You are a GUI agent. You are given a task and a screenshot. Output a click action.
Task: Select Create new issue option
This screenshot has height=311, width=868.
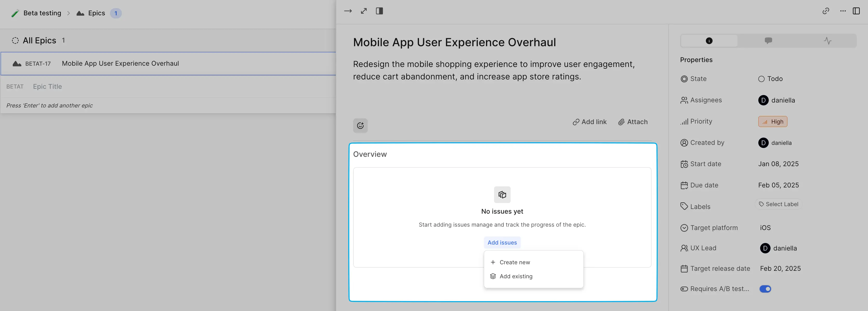point(514,262)
